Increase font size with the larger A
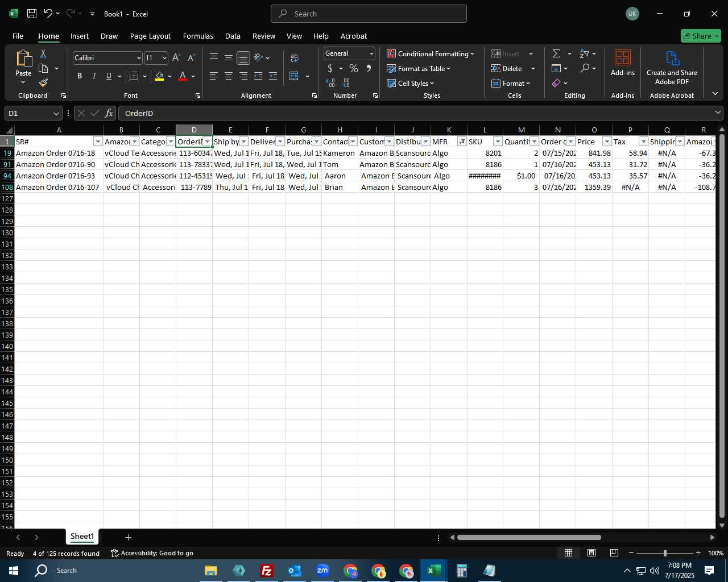The width and height of the screenshot is (728, 582). click(x=176, y=58)
